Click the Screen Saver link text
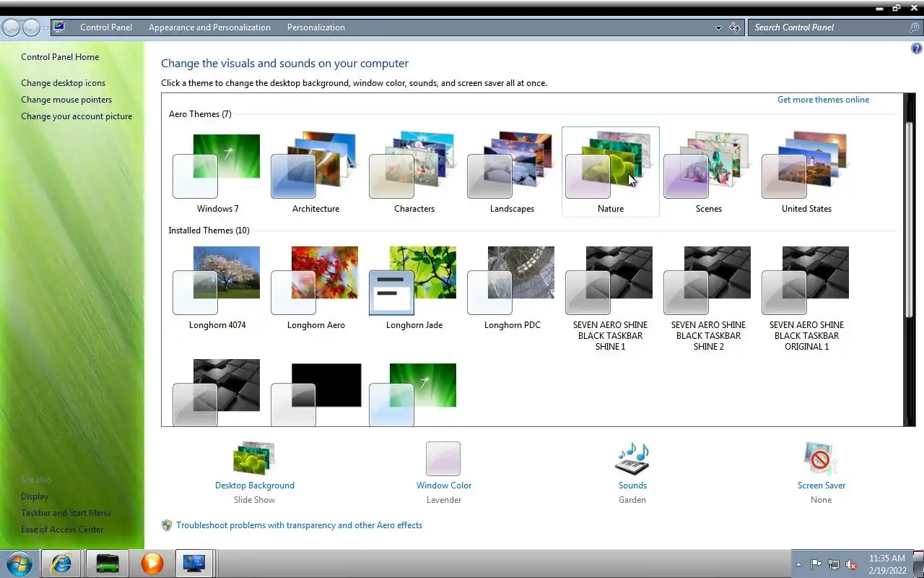The height and width of the screenshot is (578, 924). pos(821,486)
